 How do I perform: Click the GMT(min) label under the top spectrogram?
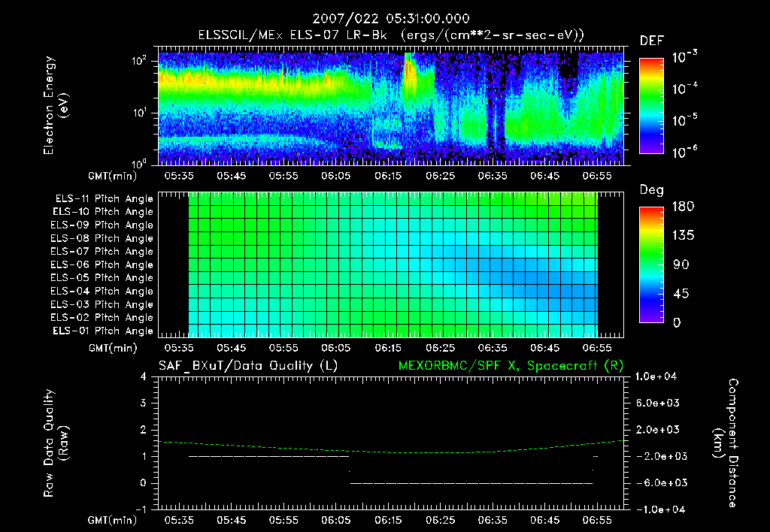[x=113, y=176]
